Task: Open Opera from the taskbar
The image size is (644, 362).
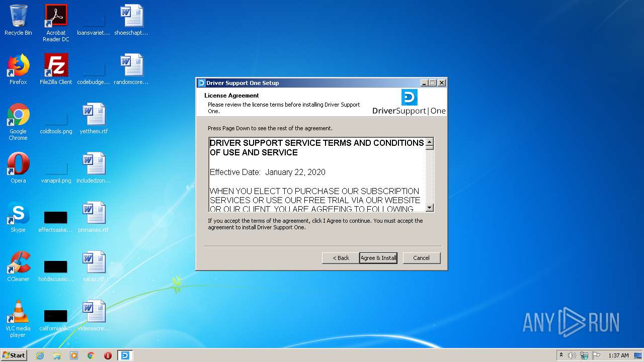Action: pyautogui.click(x=108, y=355)
